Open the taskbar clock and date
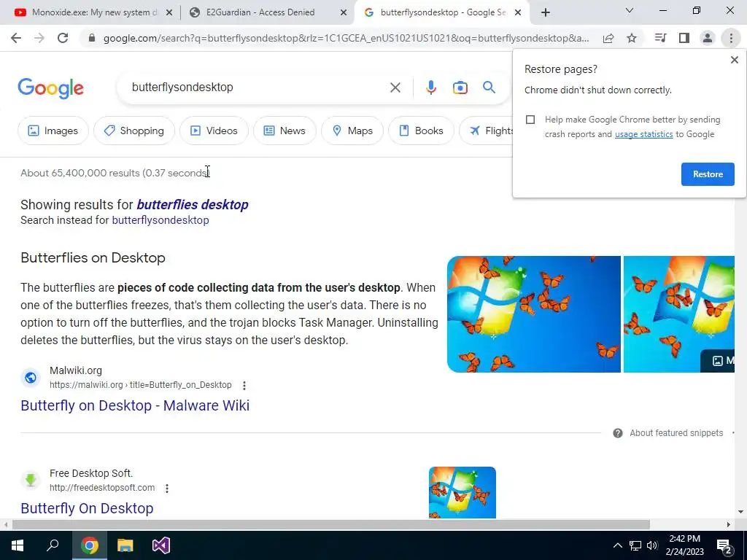The image size is (747, 560). (684, 545)
